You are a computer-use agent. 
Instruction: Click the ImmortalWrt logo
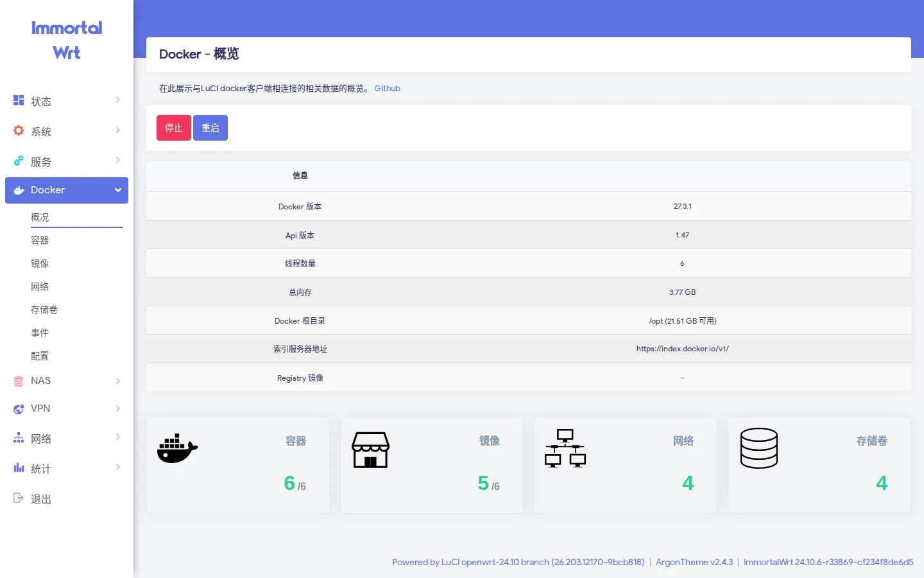[x=67, y=40]
